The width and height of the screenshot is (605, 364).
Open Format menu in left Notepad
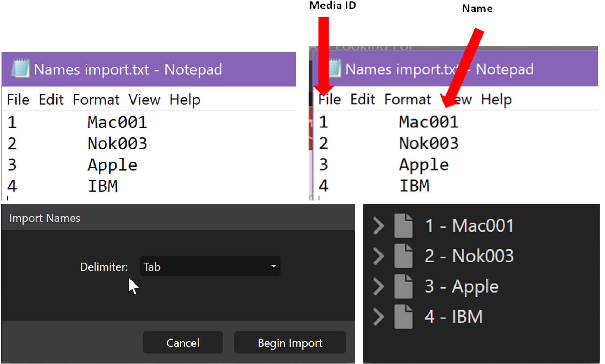(x=96, y=100)
